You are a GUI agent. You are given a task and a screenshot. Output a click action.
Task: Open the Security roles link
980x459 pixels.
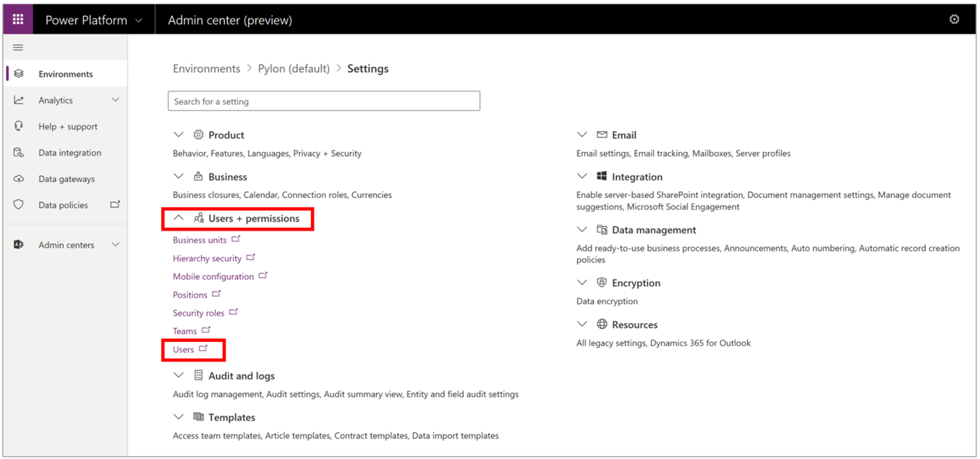coord(199,314)
